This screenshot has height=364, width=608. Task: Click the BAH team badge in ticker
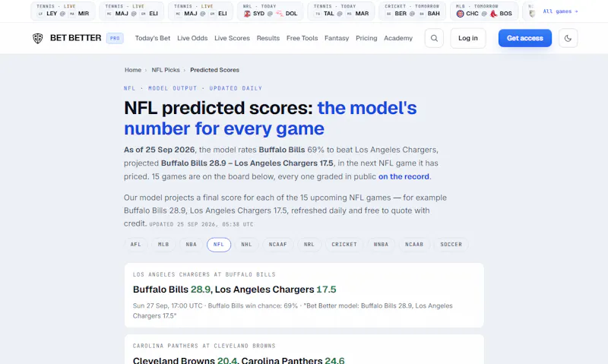point(422,14)
